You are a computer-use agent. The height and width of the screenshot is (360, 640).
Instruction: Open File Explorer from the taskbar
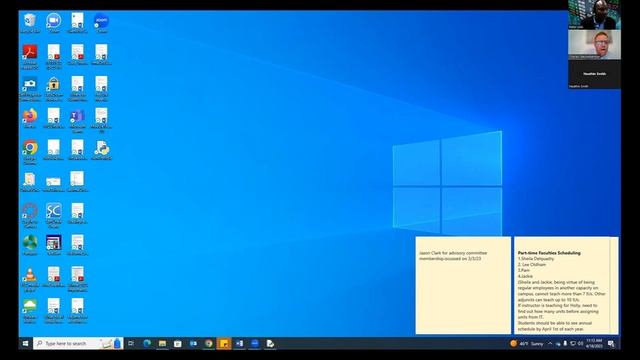pos(162,344)
